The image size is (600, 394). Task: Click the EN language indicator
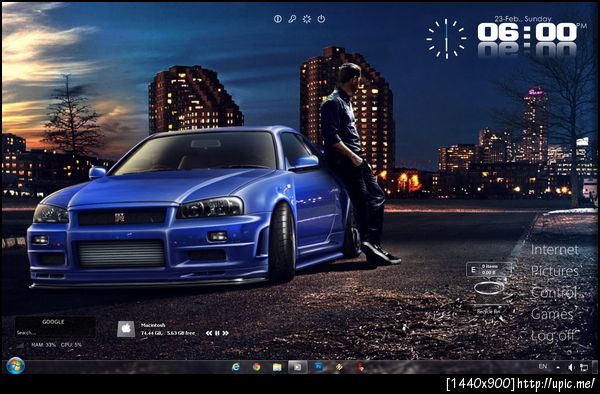click(543, 366)
